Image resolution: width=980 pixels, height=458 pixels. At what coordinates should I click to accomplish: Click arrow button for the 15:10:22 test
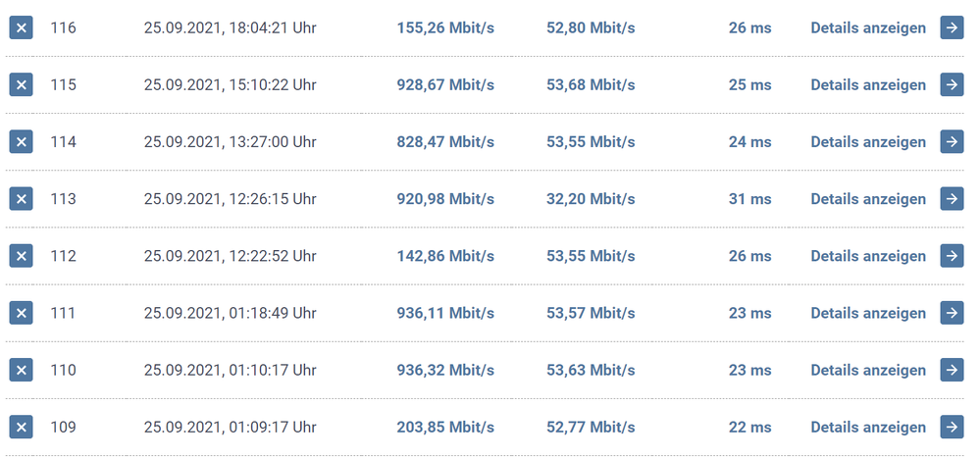tap(952, 85)
